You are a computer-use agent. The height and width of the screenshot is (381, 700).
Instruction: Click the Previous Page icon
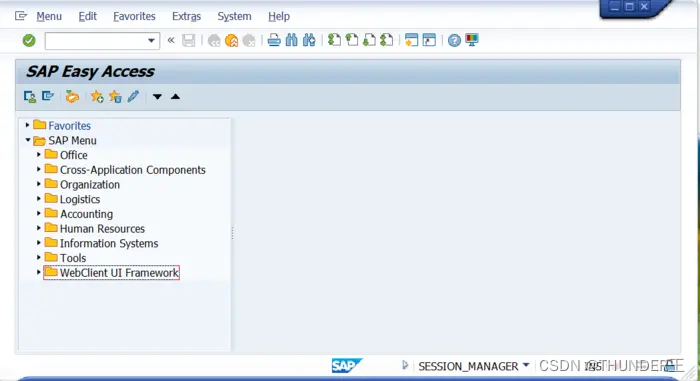click(352, 40)
